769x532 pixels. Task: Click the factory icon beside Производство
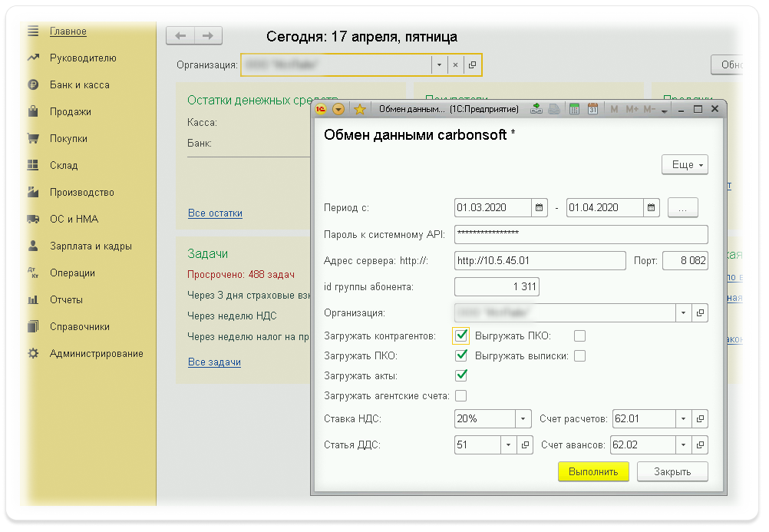click(33, 192)
